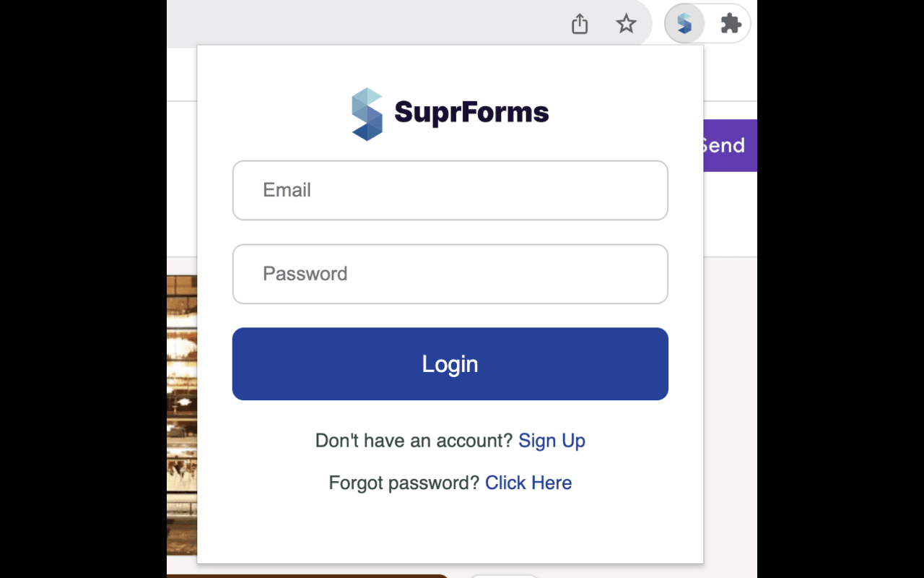This screenshot has height=578, width=924.
Task: Navigate to account registration with Sign Up
Action: point(552,441)
